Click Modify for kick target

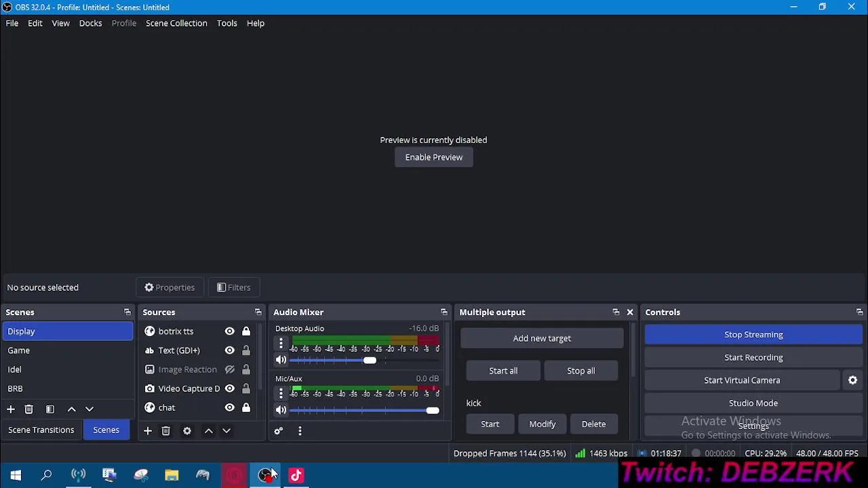click(542, 424)
